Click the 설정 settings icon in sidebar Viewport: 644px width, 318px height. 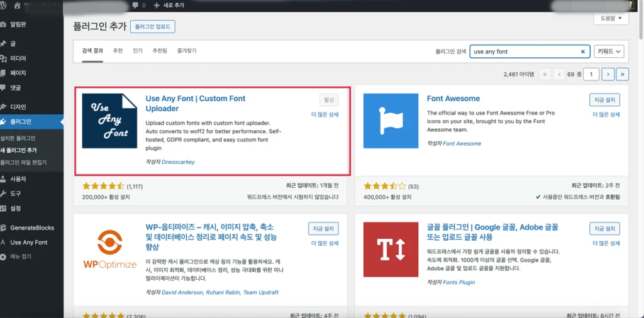point(3,208)
